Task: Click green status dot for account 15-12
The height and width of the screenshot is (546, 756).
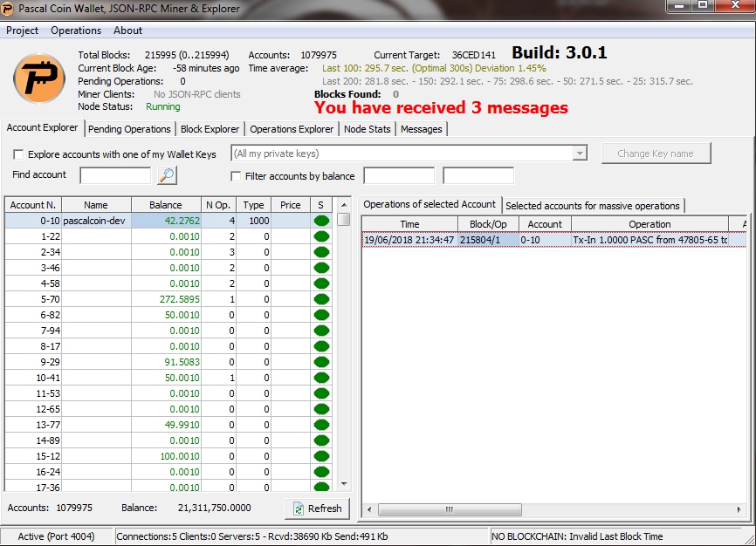Action: [x=321, y=456]
